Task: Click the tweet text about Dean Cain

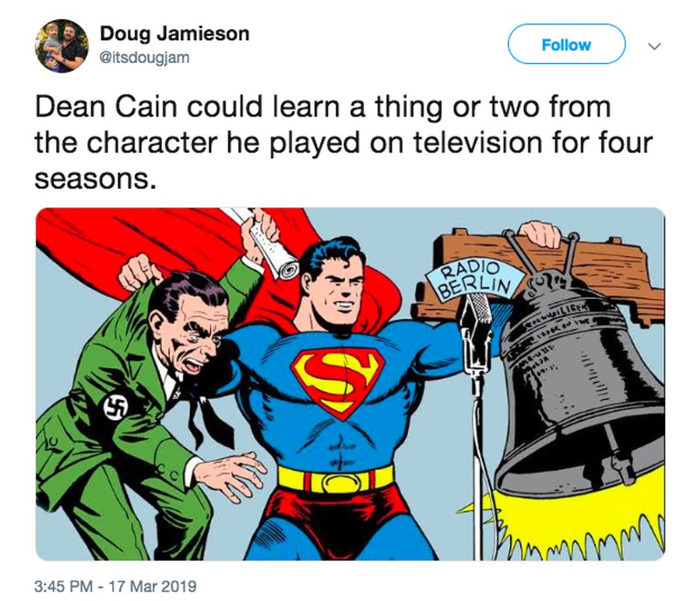Action: tap(344, 143)
